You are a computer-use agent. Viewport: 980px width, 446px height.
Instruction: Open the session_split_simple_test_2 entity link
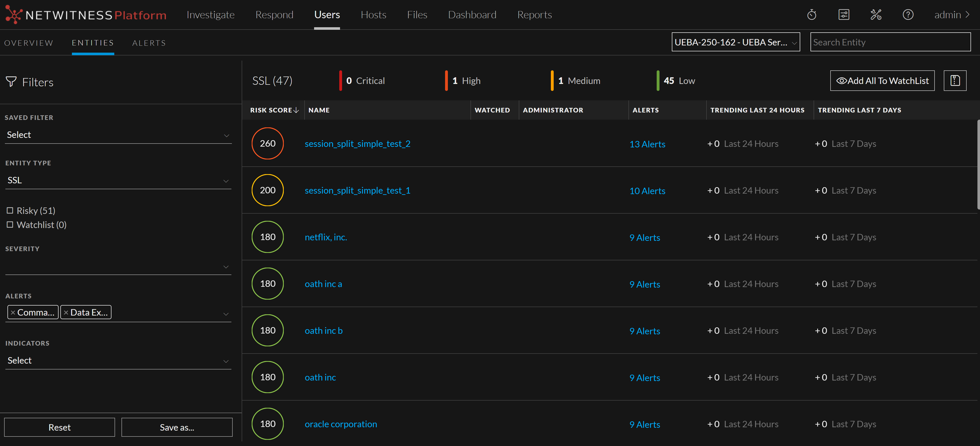pyautogui.click(x=357, y=144)
